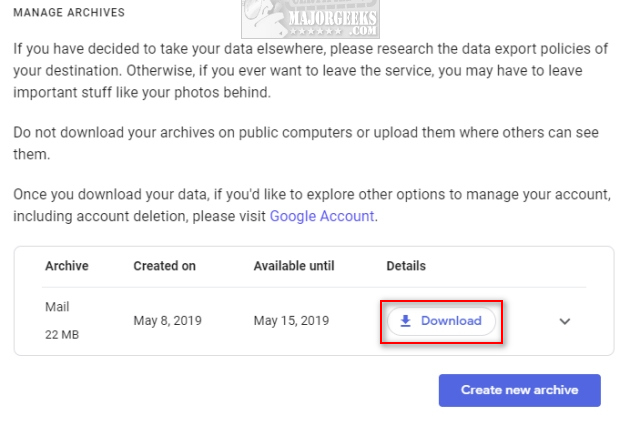
Task: Click the account deletion paragraph text
Action: 312,205
